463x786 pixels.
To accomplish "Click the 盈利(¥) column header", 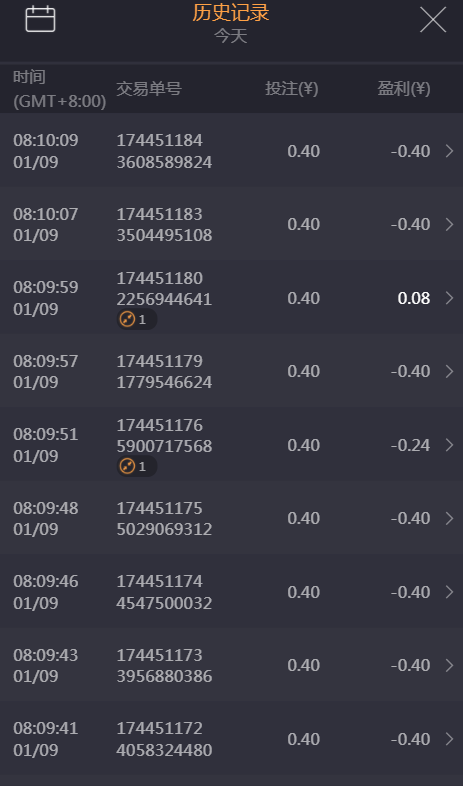I will 404,89.
